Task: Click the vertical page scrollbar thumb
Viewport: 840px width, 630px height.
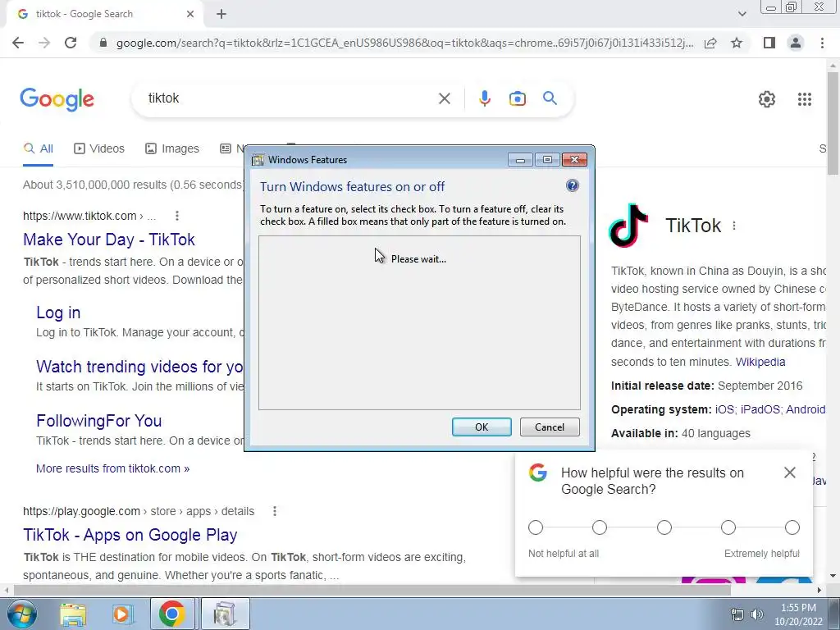Action: coord(833,123)
